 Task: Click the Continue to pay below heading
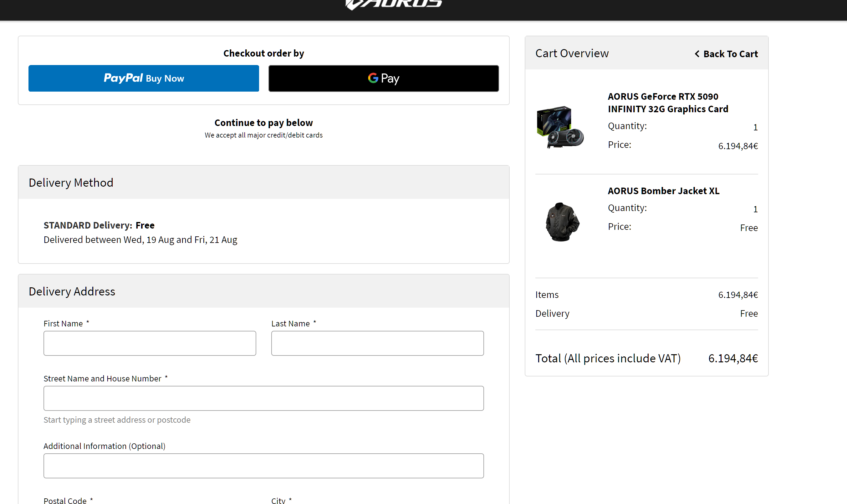coord(264,123)
